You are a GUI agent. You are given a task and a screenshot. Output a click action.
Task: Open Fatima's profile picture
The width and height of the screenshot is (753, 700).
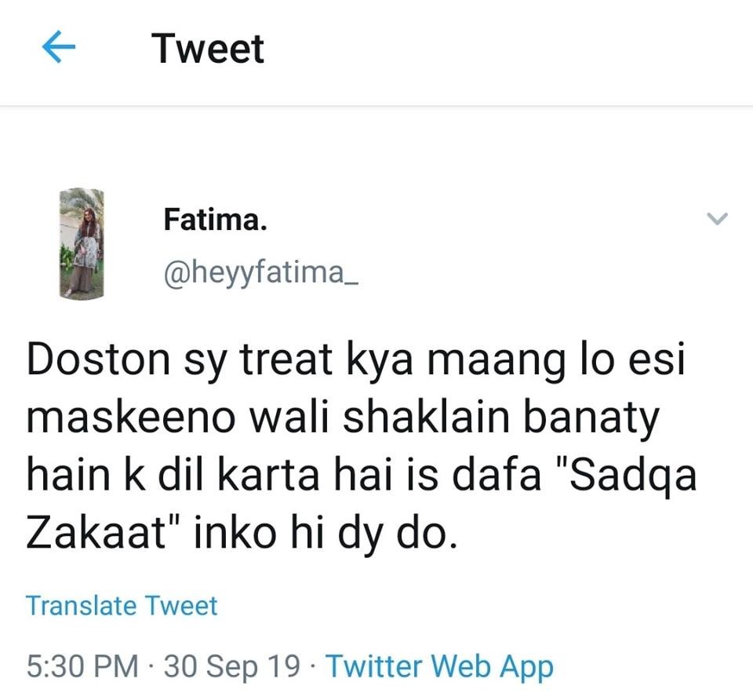coord(82,243)
